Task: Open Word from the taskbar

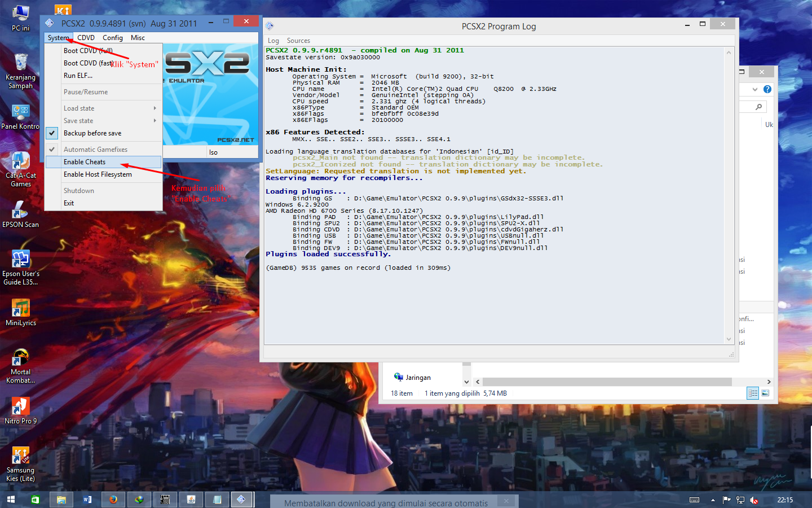Action: click(87, 500)
